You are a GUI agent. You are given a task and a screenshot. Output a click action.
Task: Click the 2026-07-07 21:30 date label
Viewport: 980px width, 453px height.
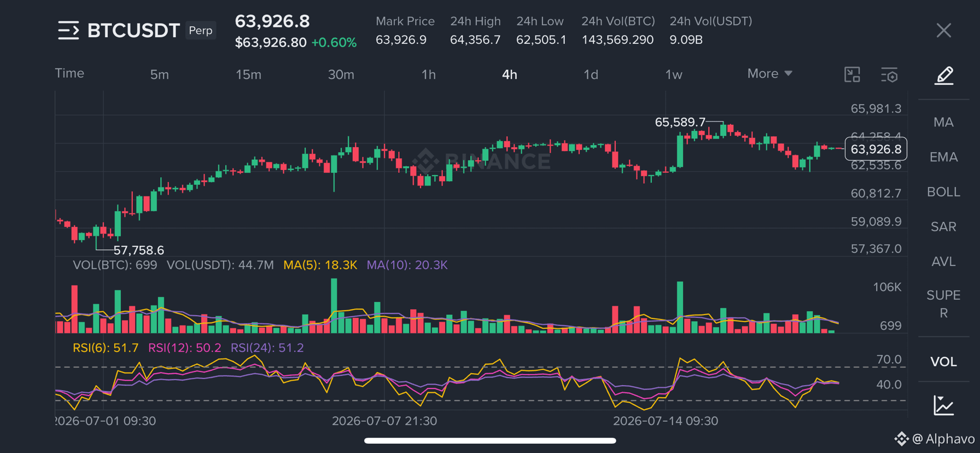[384, 421]
